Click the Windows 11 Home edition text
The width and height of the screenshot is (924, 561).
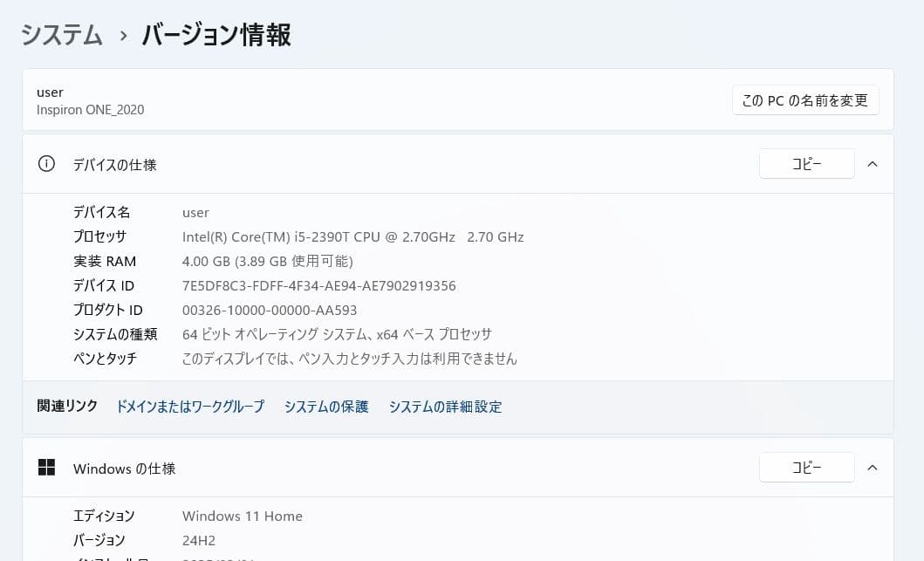[x=242, y=516]
